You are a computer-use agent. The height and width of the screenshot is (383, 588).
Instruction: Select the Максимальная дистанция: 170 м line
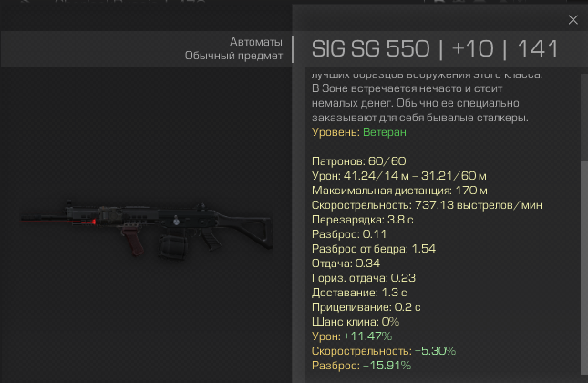(x=399, y=191)
